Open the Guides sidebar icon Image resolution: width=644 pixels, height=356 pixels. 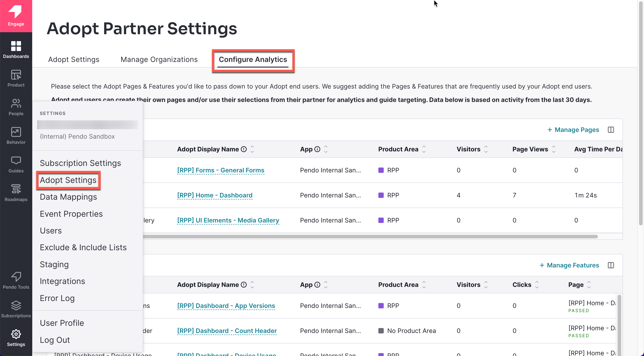16,164
